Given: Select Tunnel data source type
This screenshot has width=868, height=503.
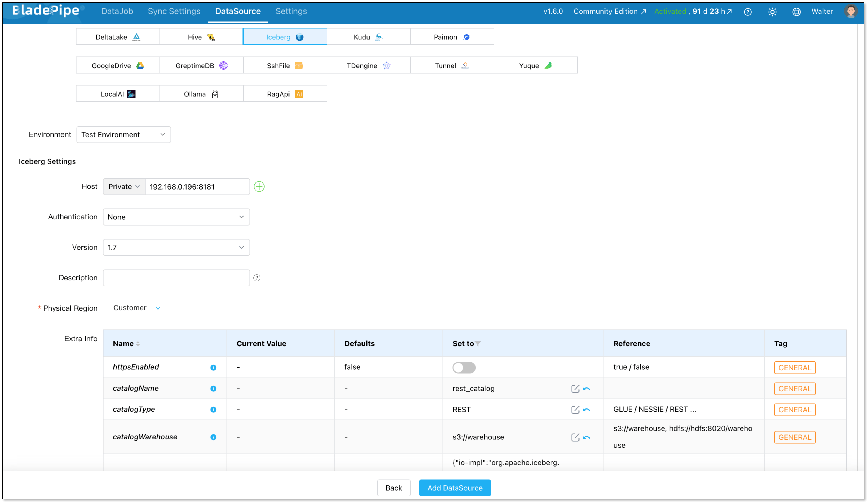Looking at the screenshot, I should [x=452, y=65].
